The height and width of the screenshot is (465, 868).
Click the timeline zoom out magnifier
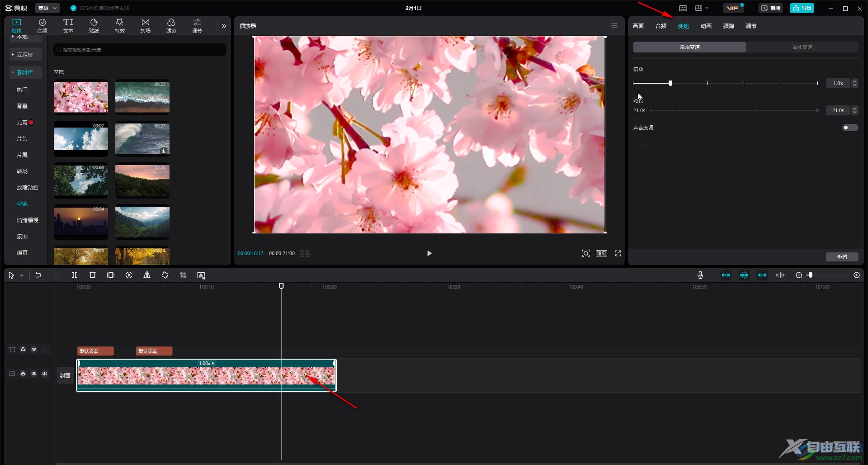pos(799,275)
